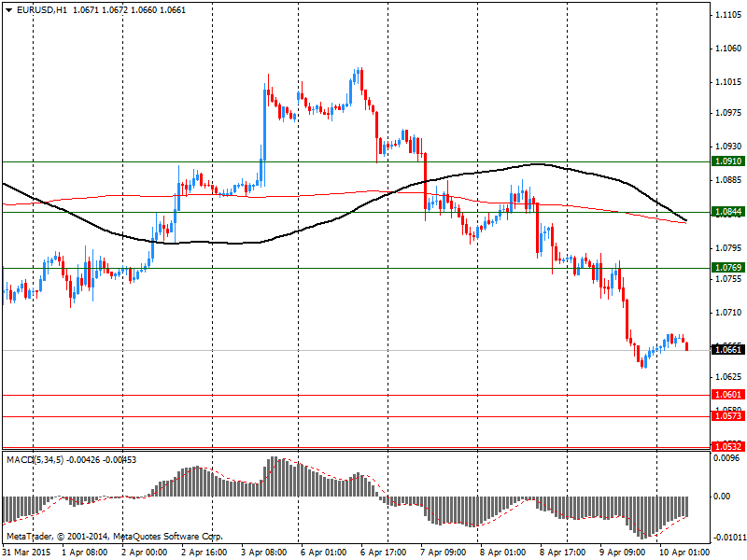Click the green 1.0769 level price tag

click(728, 268)
